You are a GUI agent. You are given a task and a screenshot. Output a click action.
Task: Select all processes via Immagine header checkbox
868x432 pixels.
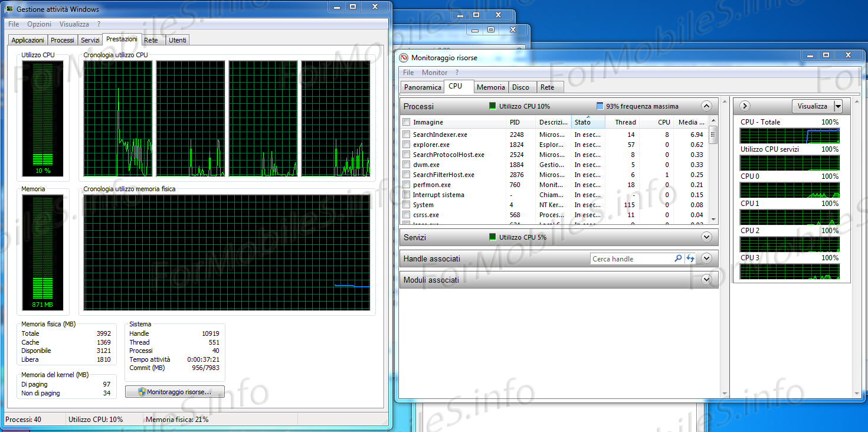pos(406,122)
